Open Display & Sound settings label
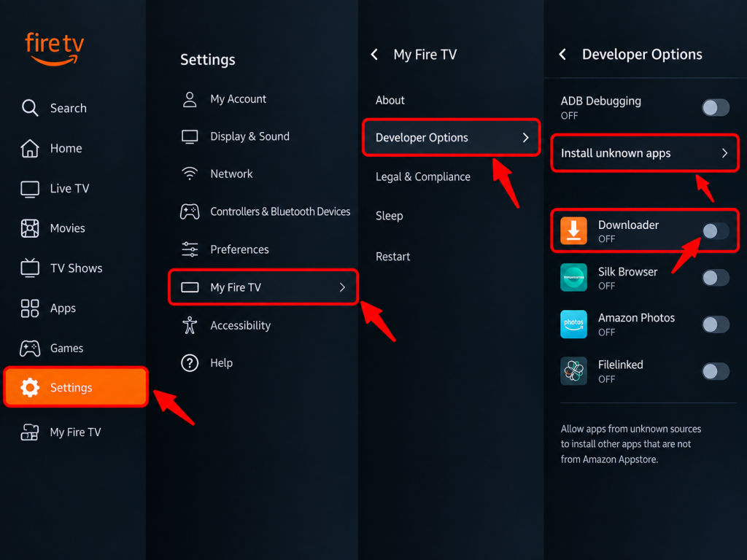Viewport: 747px width, 560px height. point(249,136)
